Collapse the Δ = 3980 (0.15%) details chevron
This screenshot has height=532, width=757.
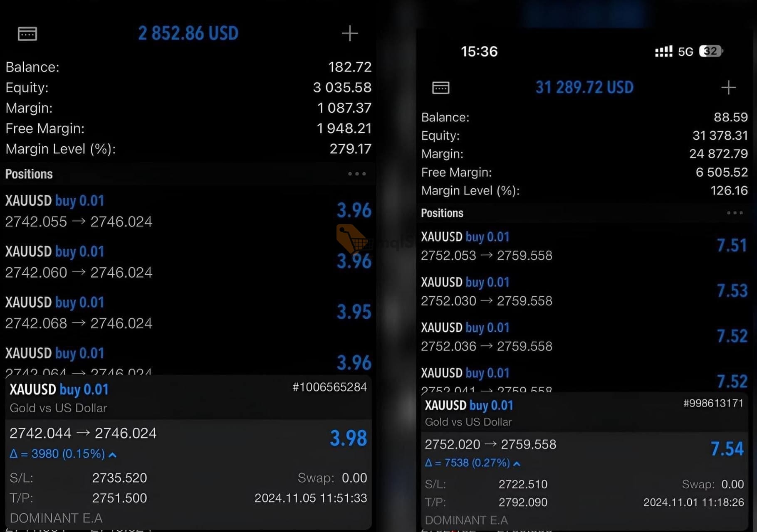(x=112, y=455)
